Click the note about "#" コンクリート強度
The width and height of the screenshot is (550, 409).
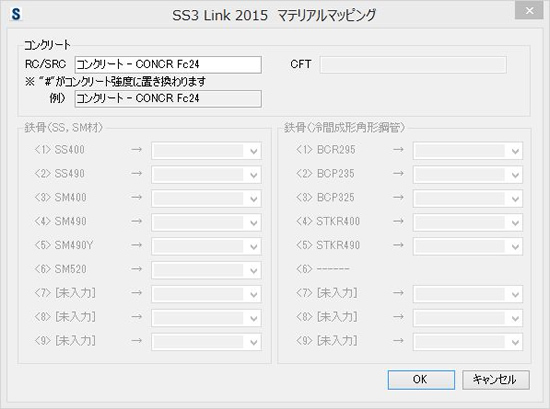click(x=115, y=82)
